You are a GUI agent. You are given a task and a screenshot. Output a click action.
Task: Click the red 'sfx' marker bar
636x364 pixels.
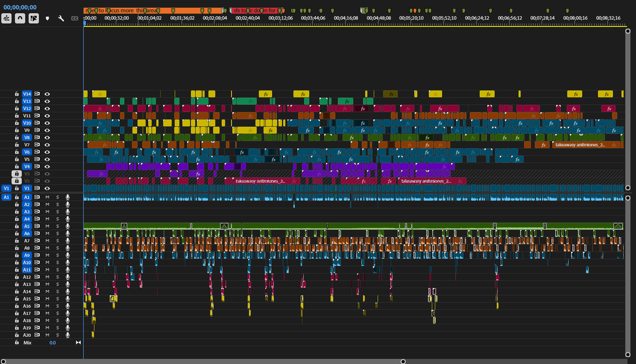258,11
